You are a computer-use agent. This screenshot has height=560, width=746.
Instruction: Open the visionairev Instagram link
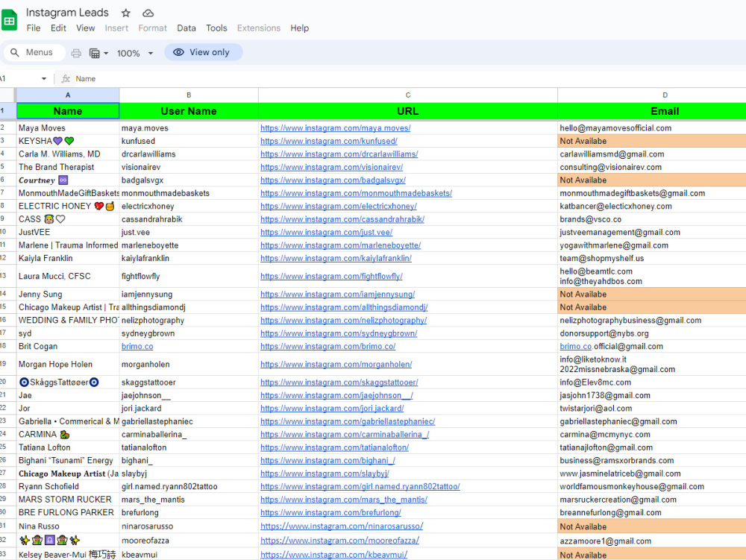point(332,167)
